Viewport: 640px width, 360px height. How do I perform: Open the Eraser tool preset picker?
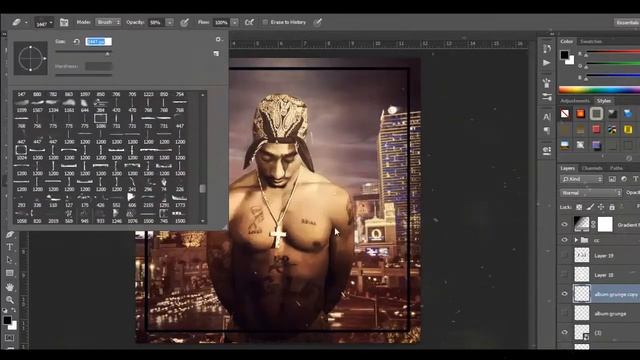(20, 22)
